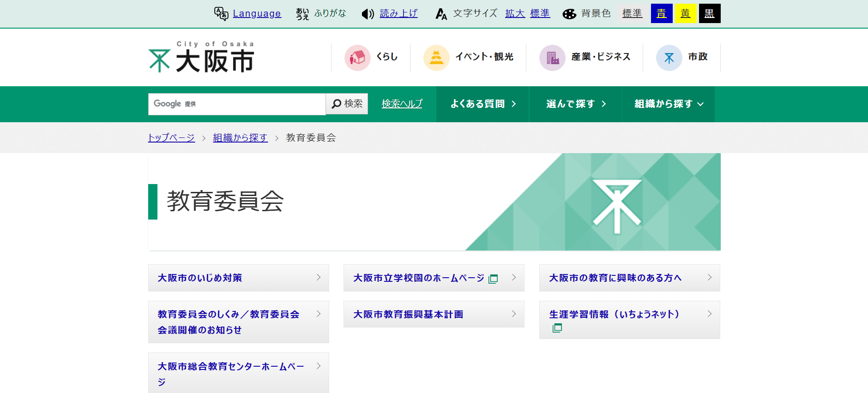868x393 pixels.
Task: Select the yellow 黄 background swatch
Action: pyautogui.click(x=686, y=13)
